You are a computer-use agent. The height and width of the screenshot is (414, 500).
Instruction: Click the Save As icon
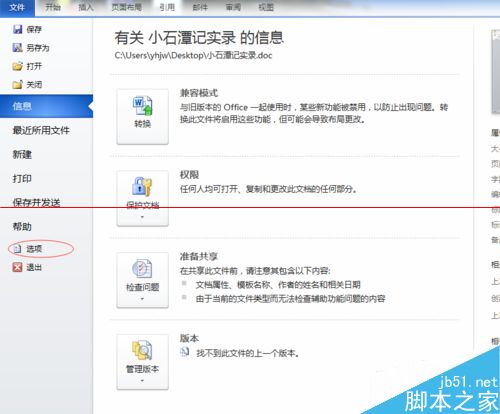[x=18, y=48]
